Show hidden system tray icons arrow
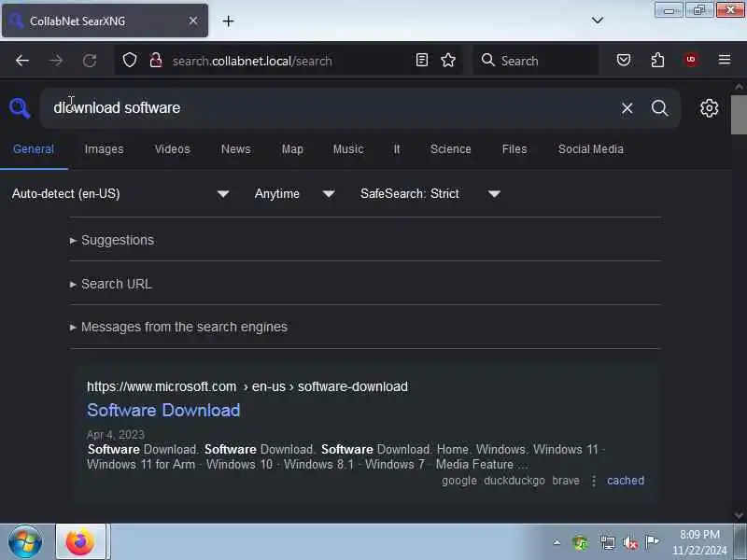The width and height of the screenshot is (747, 560). 557,542
